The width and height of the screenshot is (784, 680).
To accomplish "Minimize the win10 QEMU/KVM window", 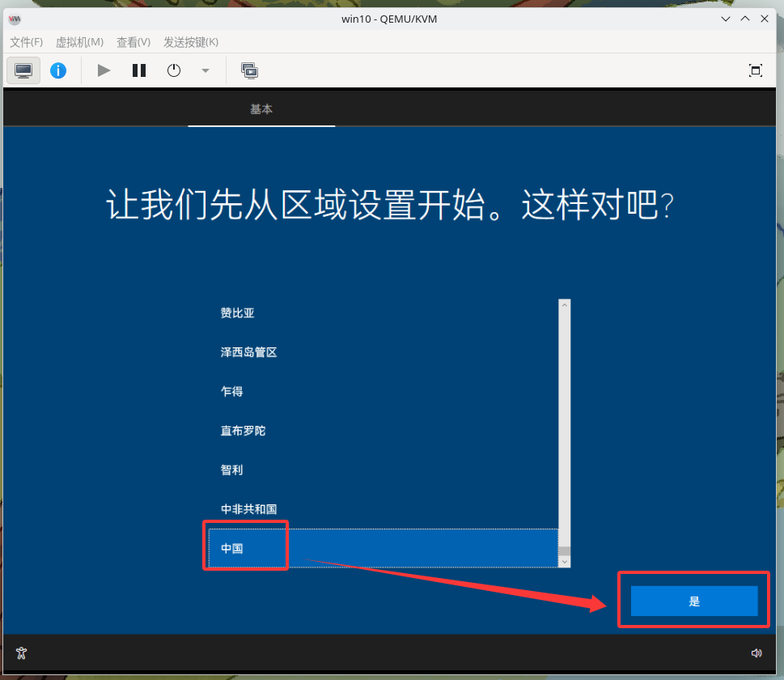I will pyautogui.click(x=726, y=19).
